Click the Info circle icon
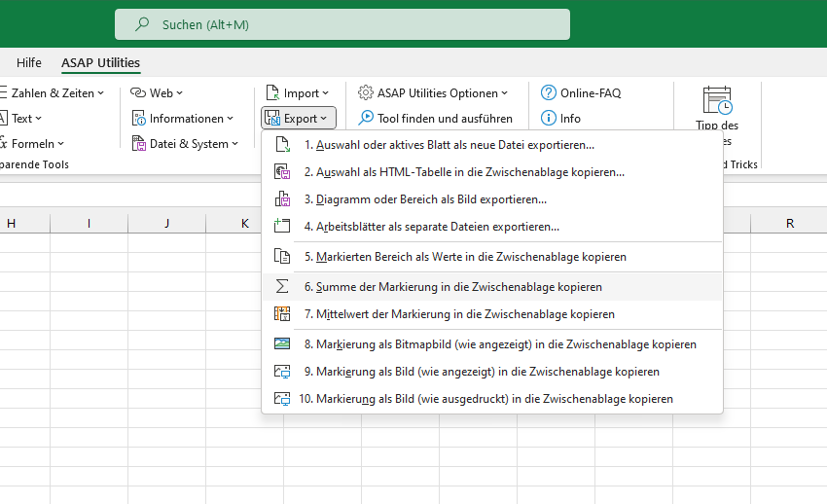Screen dimensions: 827x504 pyautogui.click(x=549, y=118)
